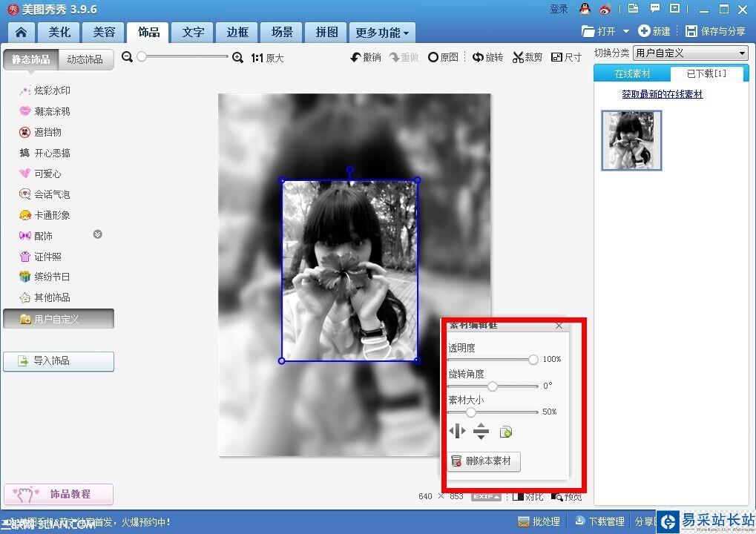Viewport: 756px width, 534px height.
Task: Open 炫彩水印 sticker category
Action: [x=45, y=90]
